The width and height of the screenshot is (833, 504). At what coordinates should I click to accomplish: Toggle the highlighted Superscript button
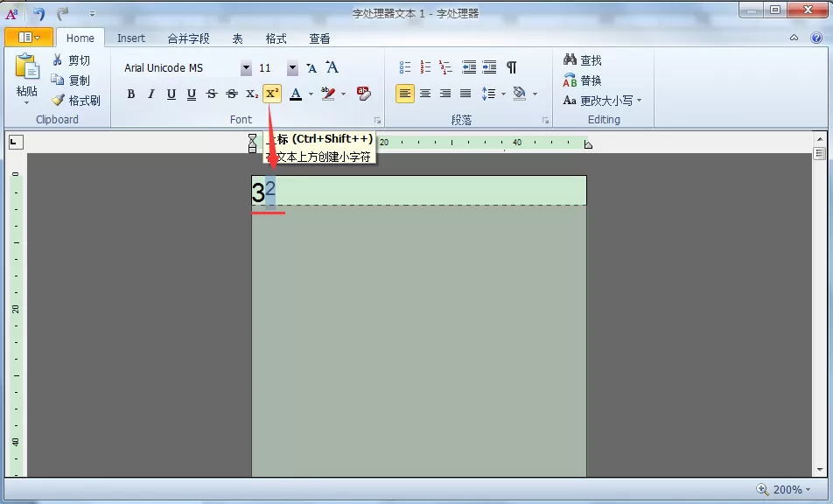(x=271, y=94)
